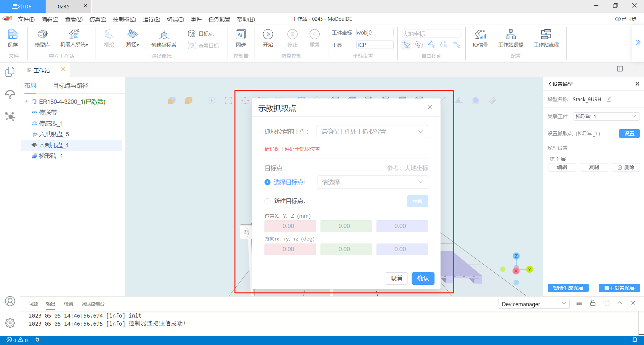Open the settings gear in sidebar
The image size is (644, 345).
tap(10, 323)
